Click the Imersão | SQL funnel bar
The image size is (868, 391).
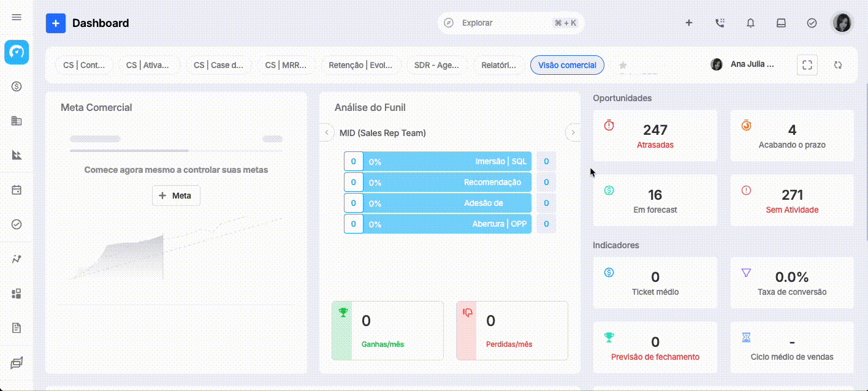[438, 162]
